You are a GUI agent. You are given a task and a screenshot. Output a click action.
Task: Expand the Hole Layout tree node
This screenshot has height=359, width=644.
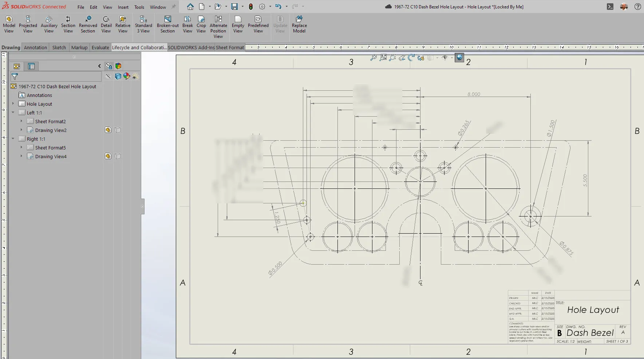click(x=13, y=104)
